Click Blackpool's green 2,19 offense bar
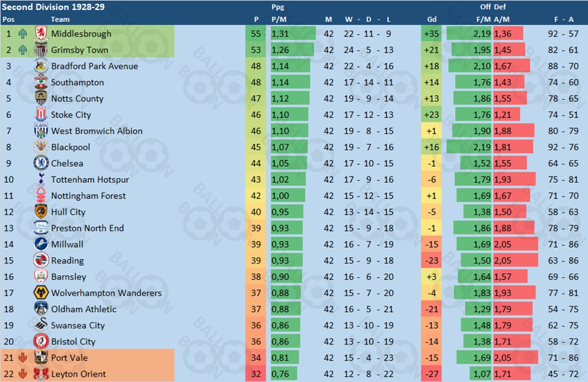588x382 pixels. (469, 147)
